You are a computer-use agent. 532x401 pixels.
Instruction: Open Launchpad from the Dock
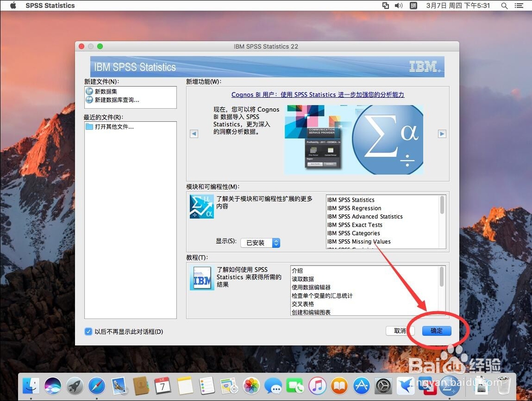pyautogui.click(x=74, y=386)
